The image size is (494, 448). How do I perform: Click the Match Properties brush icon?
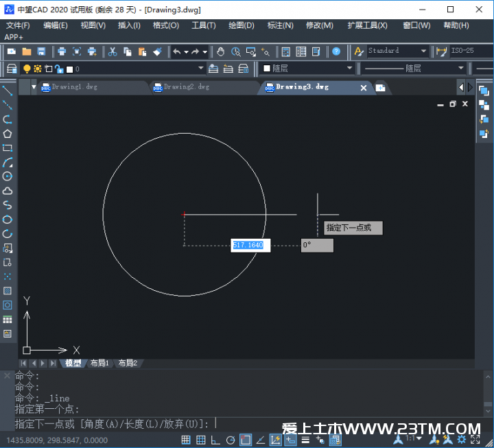tap(157, 51)
